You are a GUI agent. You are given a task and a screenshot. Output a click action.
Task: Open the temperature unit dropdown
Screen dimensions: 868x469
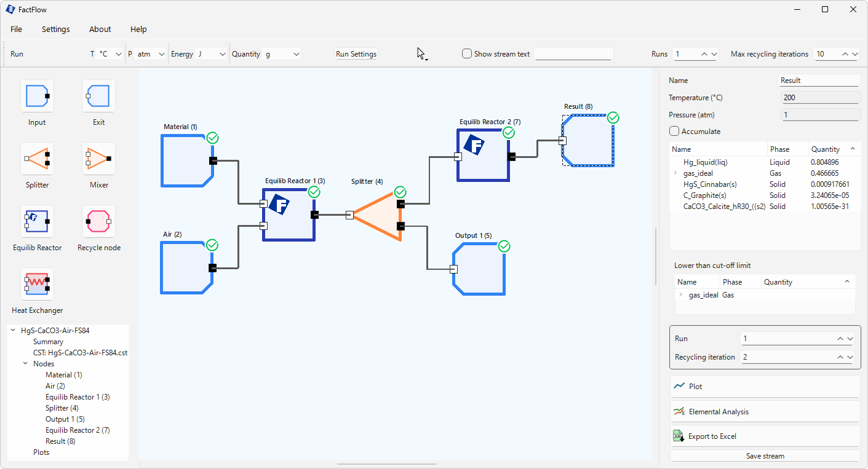(111, 54)
